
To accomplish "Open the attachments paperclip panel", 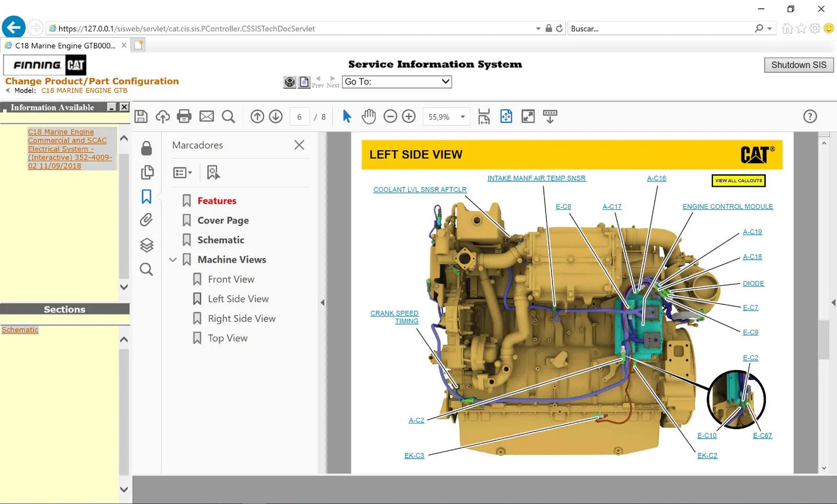I will (147, 220).
